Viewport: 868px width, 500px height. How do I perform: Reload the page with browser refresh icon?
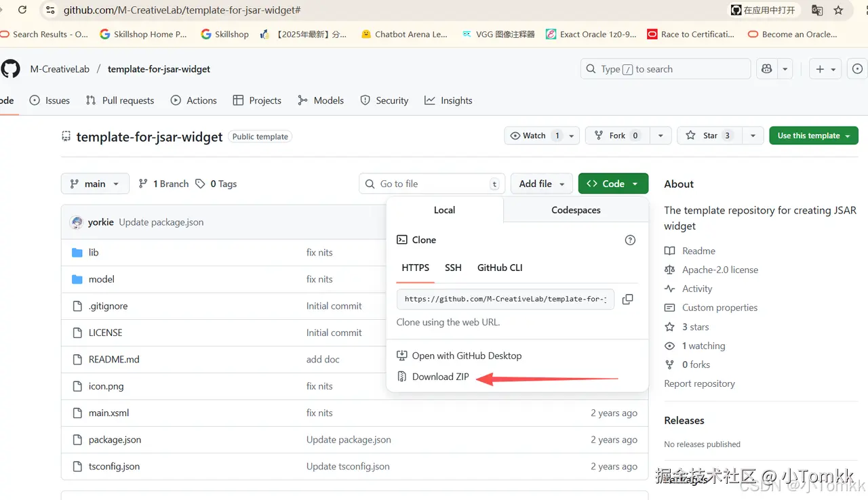(22, 10)
